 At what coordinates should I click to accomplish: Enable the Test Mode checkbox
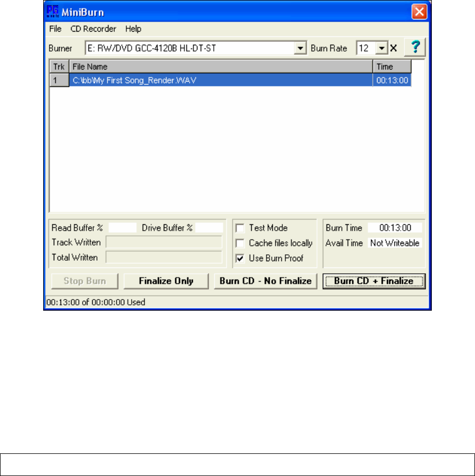(x=240, y=228)
